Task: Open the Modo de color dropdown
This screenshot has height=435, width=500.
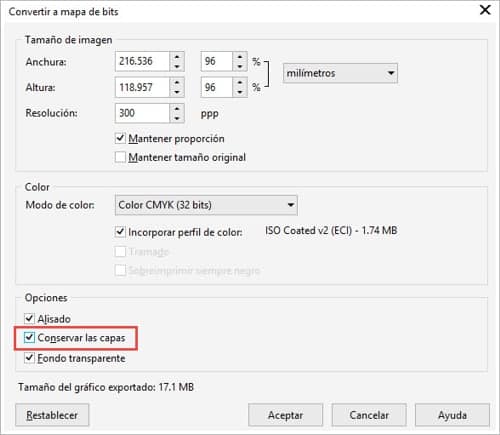Action: [x=206, y=205]
